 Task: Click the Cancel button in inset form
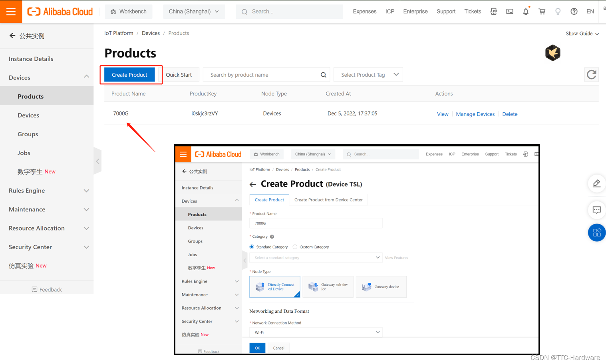pos(278,348)
